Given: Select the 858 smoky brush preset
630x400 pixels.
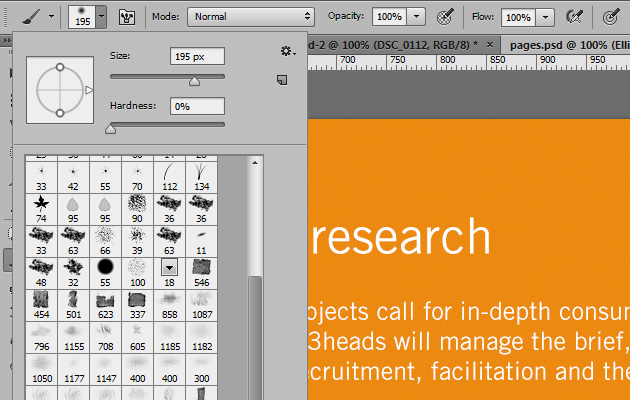Looking at the screenshot, I should point(170,306).
